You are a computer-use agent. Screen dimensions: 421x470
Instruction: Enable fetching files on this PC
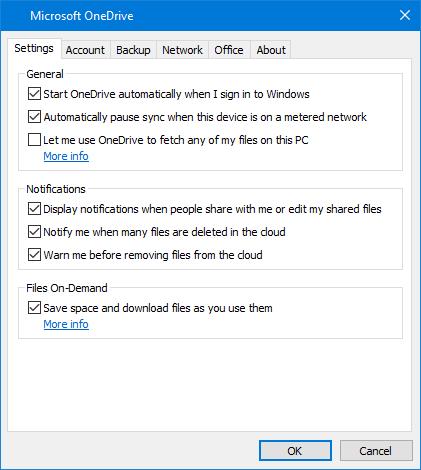34,140
